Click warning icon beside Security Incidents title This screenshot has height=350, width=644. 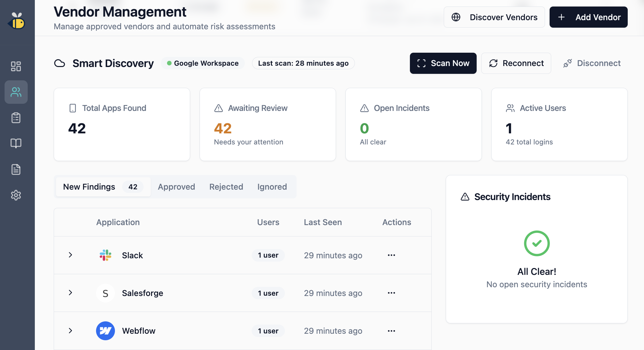coord(465,197)
